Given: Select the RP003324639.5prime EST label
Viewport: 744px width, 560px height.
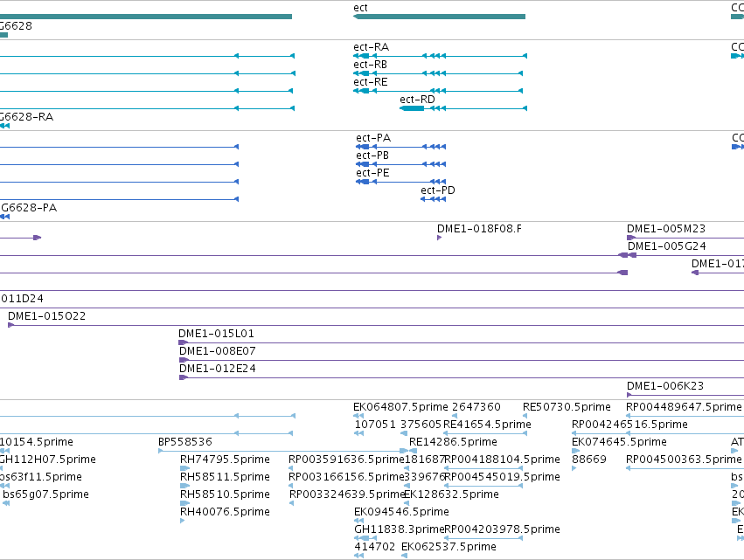Looking at the screenshot, I should 347,495.
